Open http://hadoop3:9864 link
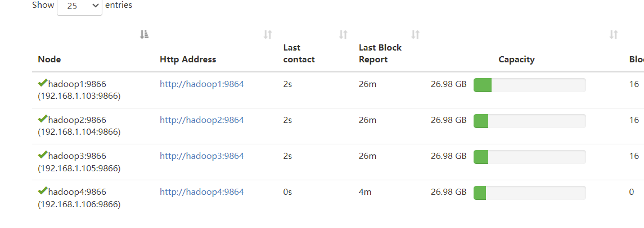 tap(201, 156)
